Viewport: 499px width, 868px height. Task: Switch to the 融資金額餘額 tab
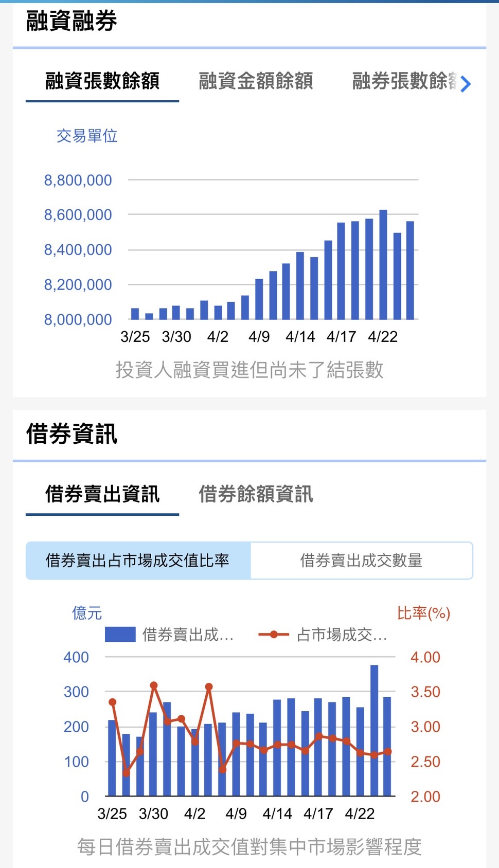[256, 81]
